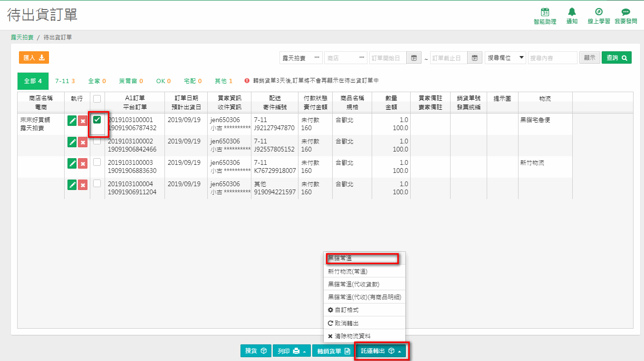
Task: Click the green 查詢 search button
Action: (x=616, y=57)
